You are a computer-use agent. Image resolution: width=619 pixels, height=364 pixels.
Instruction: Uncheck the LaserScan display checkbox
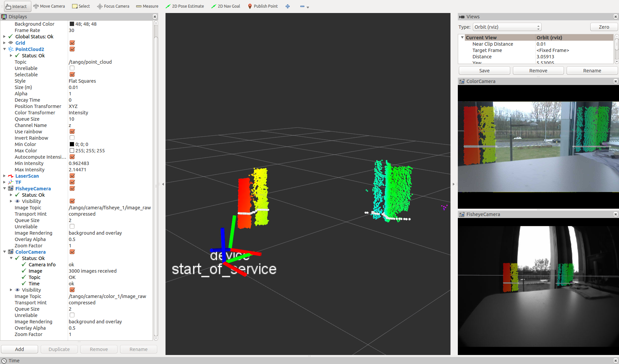(72, 176)
